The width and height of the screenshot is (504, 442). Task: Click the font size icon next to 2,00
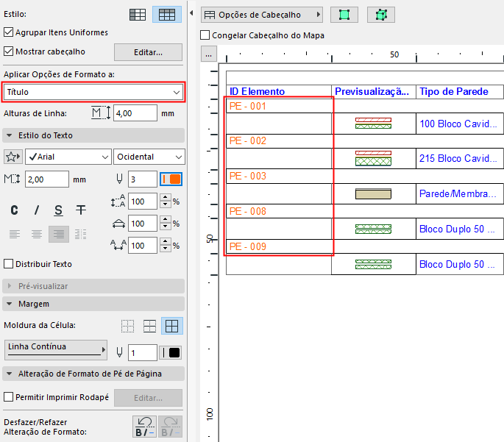pyautogui.click(x=12, y=179)
